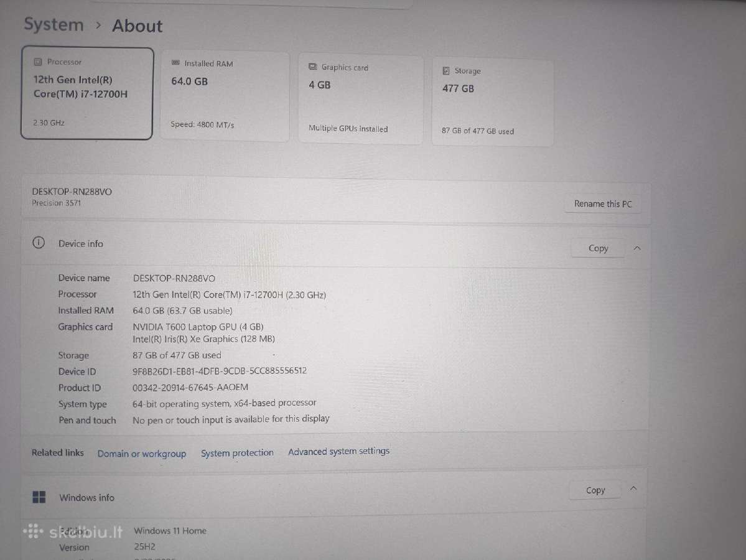Click the About breadcrumb title
This screenshot has height=560, width=746.
click(x=138, y=26)
